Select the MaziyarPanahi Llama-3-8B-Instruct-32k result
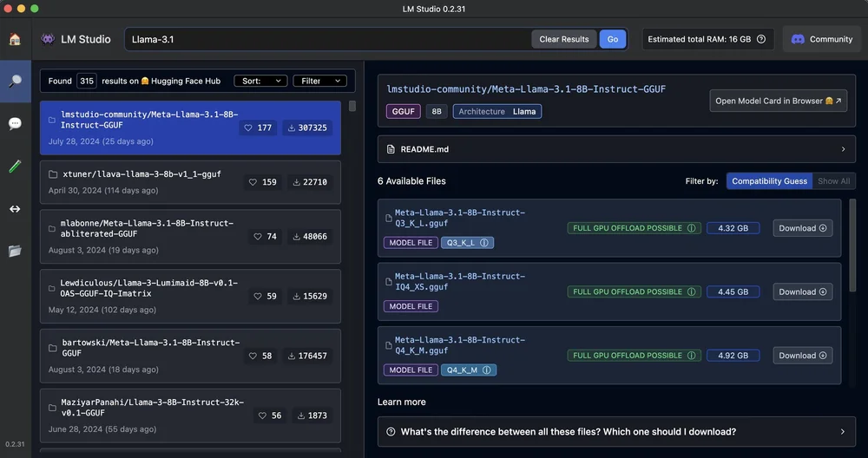This screenshot has height=458, width=868. pyautogui.click(x=190, y=415)
